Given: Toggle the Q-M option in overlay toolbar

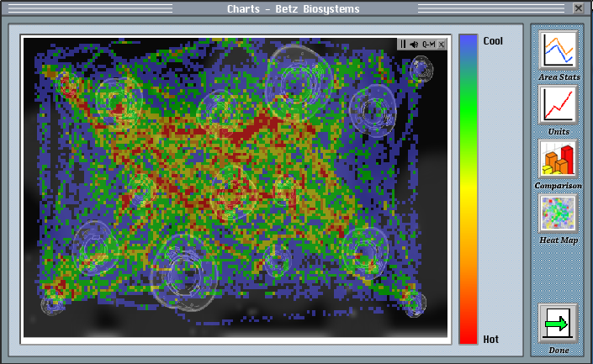Looking at the screenshot, I should (429, 45).
